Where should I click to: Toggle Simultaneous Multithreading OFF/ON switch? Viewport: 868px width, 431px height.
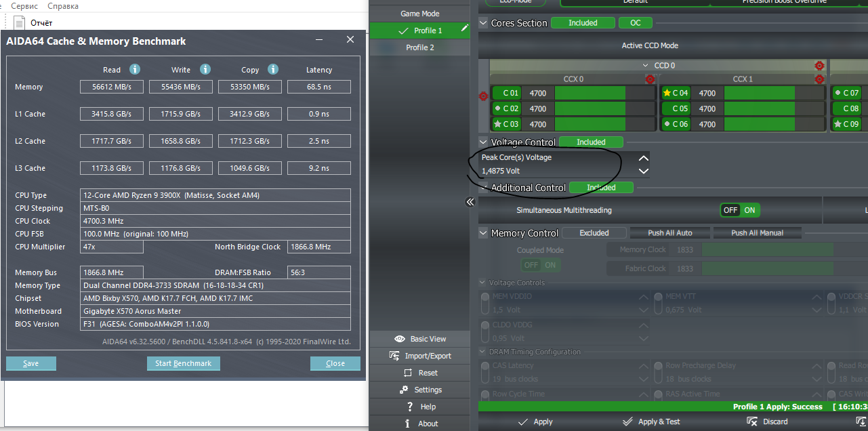(x=741, y=210)
